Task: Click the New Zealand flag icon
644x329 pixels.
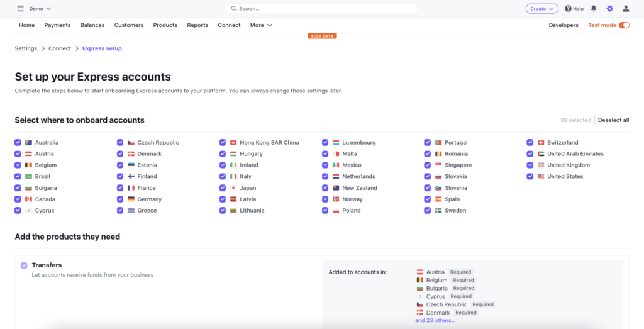Action: point(336,187)
